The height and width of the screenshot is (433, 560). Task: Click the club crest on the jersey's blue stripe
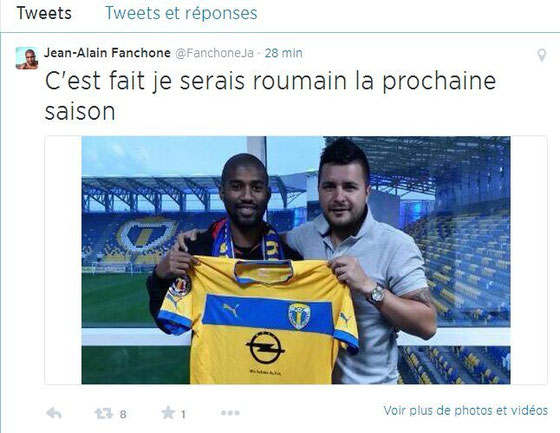299,315
